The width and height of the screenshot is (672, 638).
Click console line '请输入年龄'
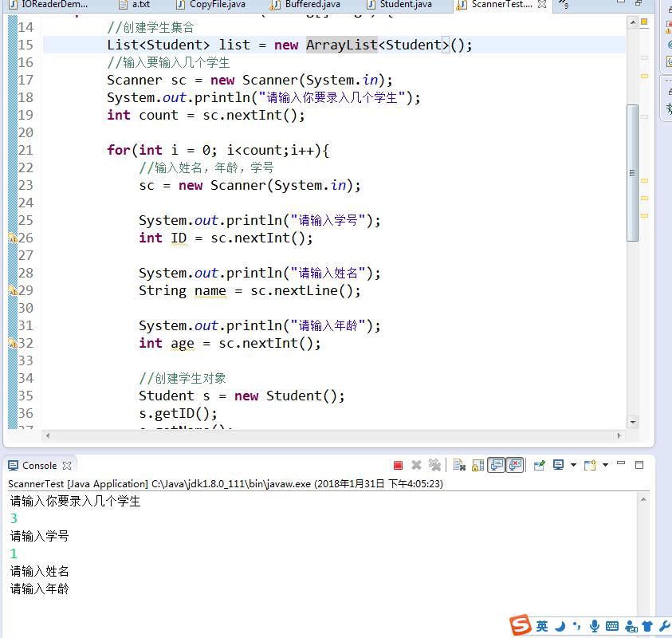(x=39, y=589)
